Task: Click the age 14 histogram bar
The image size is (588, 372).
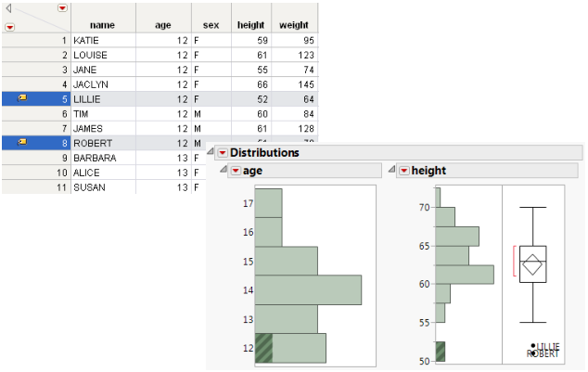Action: point(307,289)
